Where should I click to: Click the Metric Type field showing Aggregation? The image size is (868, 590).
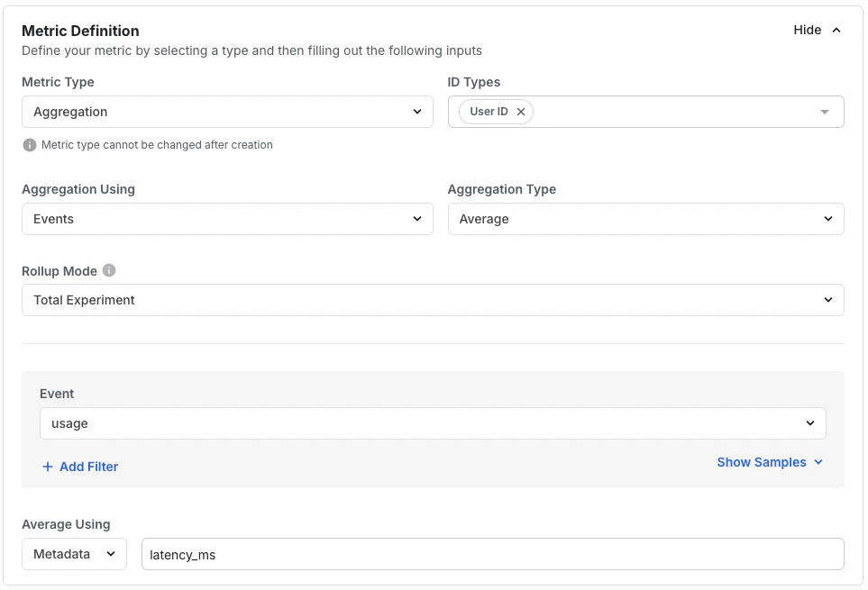click(x=226, y=112)
